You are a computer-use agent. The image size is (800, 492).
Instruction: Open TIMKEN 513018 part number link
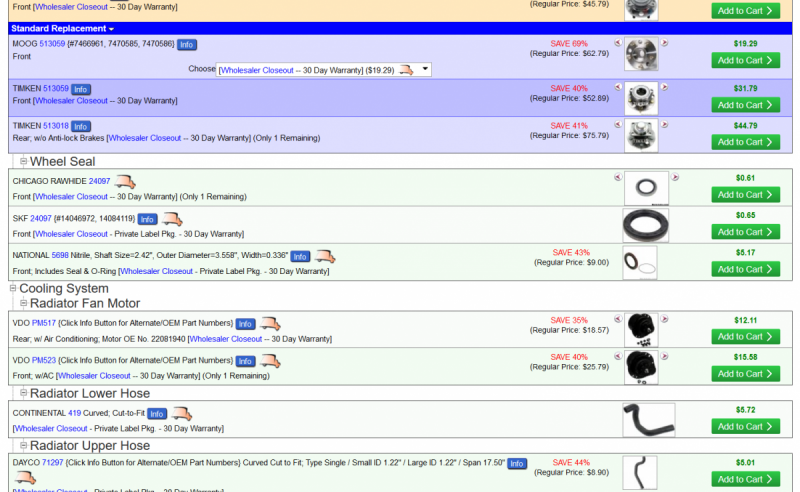point(56,126)
